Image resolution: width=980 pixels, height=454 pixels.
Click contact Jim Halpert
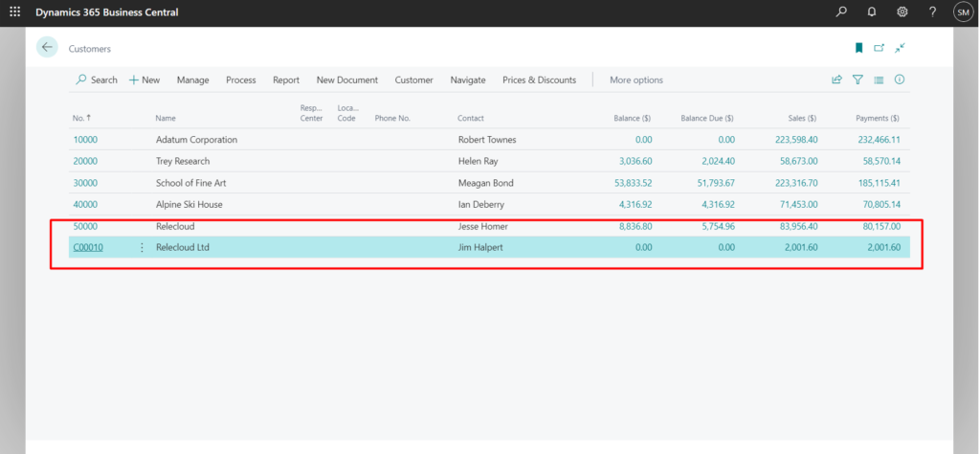tap(480, 248)
